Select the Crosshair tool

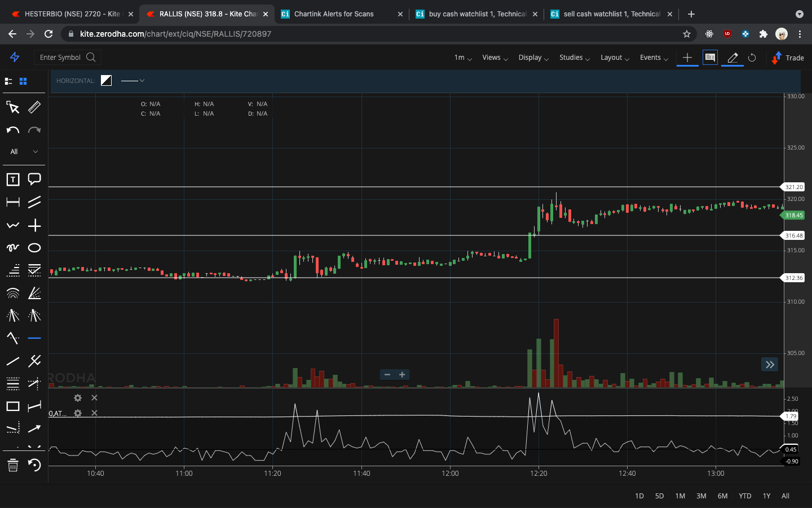34,225
